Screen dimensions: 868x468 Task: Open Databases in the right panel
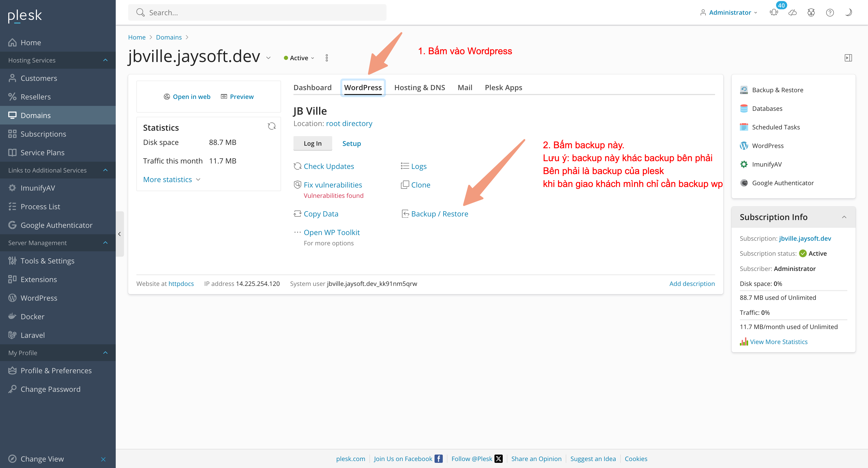(767, 108)
